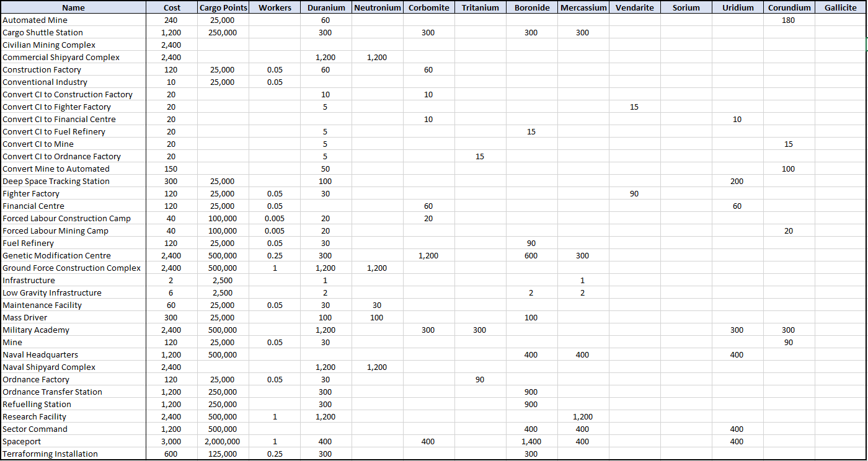
Task: Select Convert CI to Ordnance Factory cell
Action: pyautogui.click(x=74, y=156)
